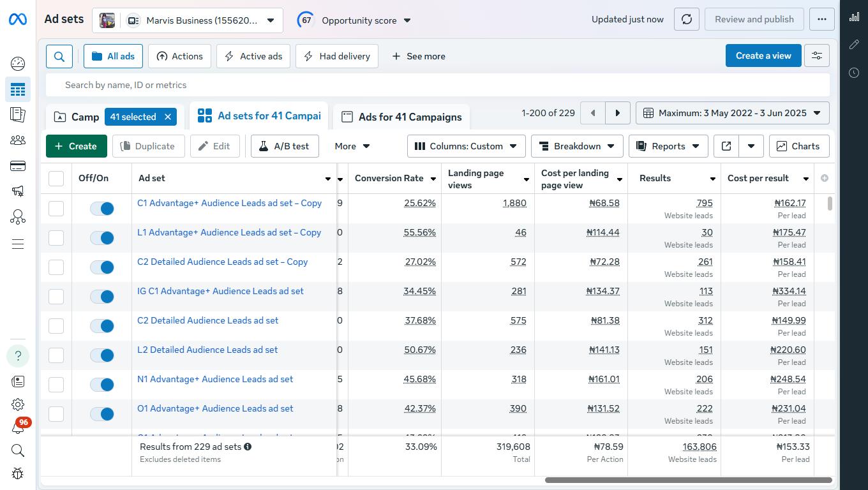Image resolution: width=868 pixels, height=490 pixels.
Task: Open edit pencil icon in right panel
Action: click(x=854, y=45)
